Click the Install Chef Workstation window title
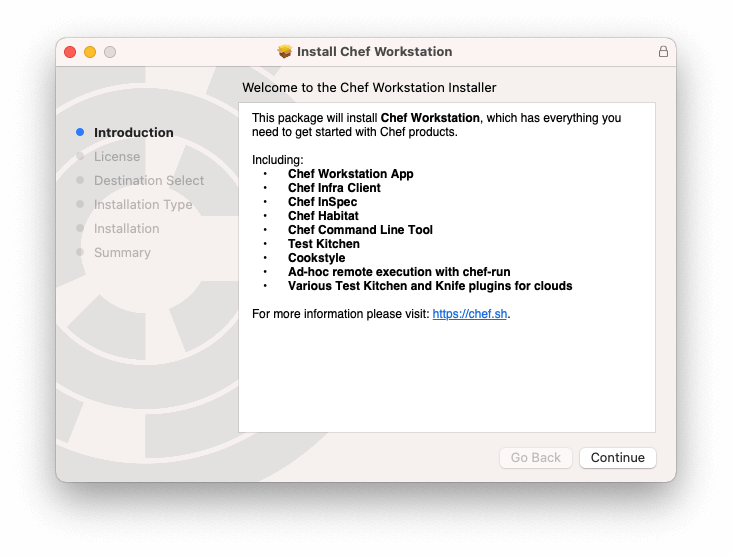This screenshot has width=732, height=556. [x=374, y=51]
